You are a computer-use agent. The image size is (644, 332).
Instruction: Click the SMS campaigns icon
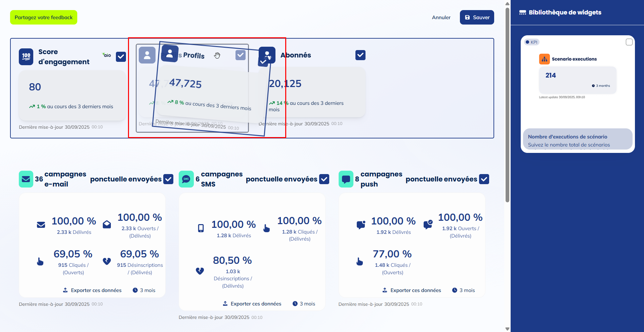[x=186, y=179]
